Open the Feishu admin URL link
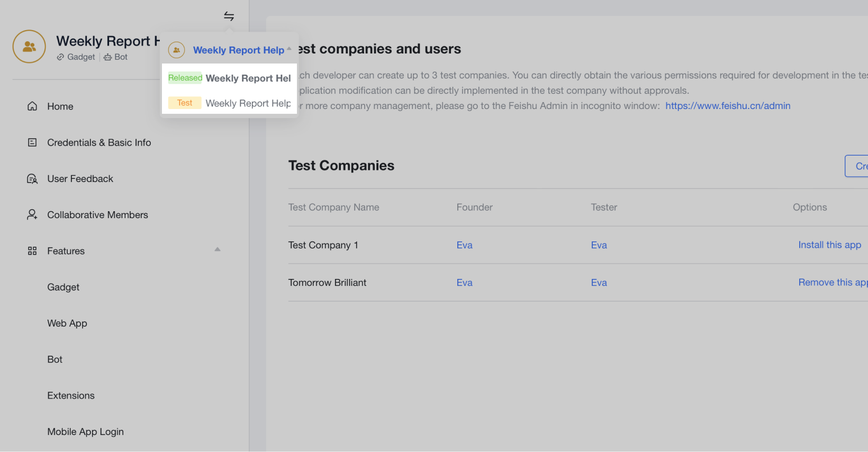 728,106
